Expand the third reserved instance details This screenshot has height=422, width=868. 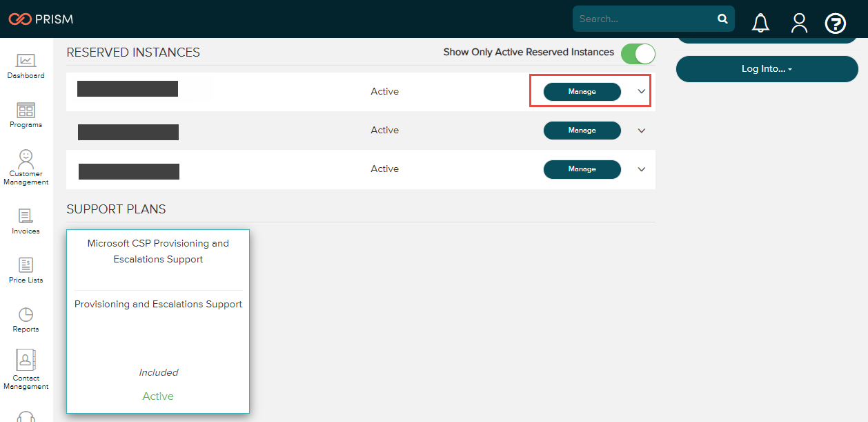click(x=641, y=169)
